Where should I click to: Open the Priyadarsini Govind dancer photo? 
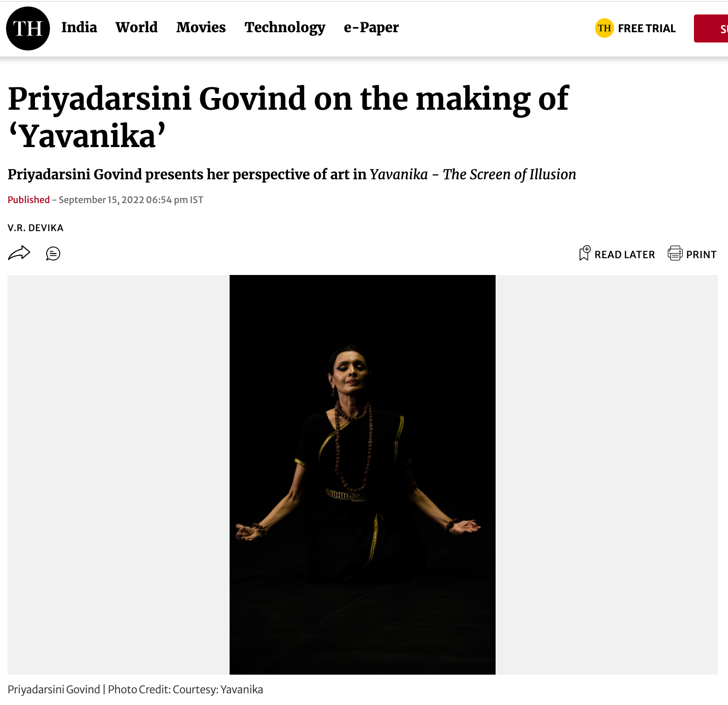pos(363,474)
